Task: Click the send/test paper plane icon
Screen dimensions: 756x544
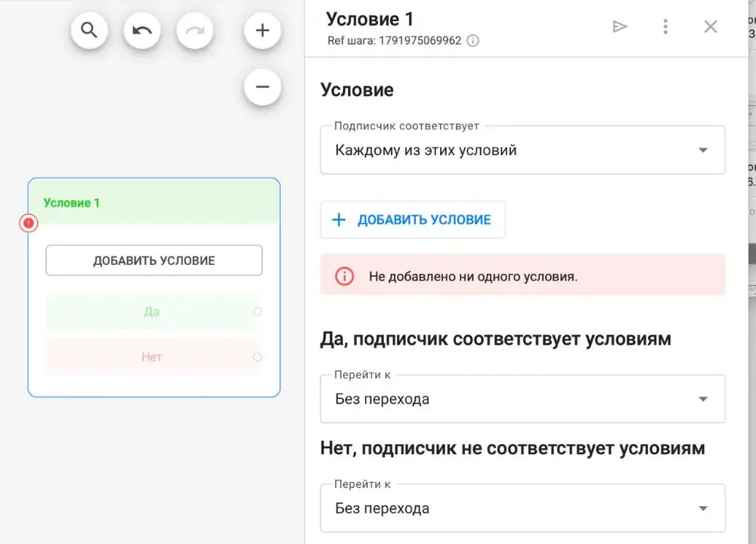Action: [x=620, y=26]
